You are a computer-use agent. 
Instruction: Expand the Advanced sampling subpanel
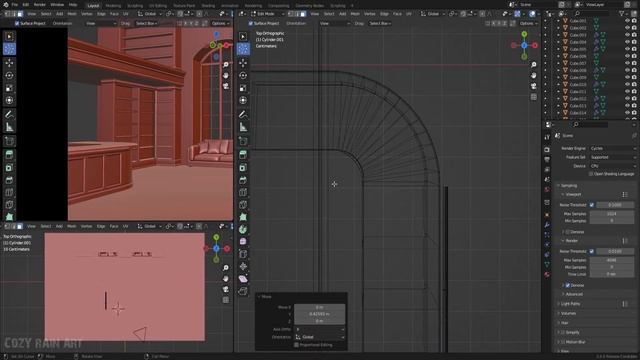(x=573, y=294)
